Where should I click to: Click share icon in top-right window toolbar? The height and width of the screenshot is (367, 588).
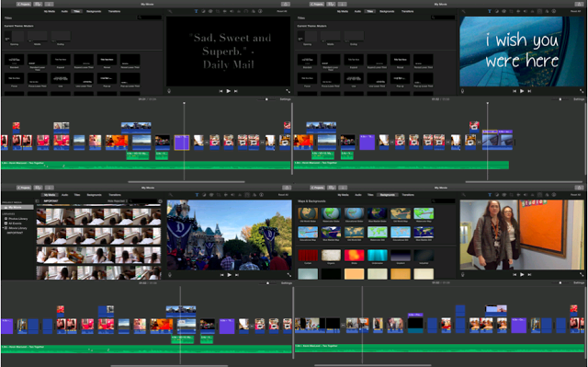pos(579,4)
